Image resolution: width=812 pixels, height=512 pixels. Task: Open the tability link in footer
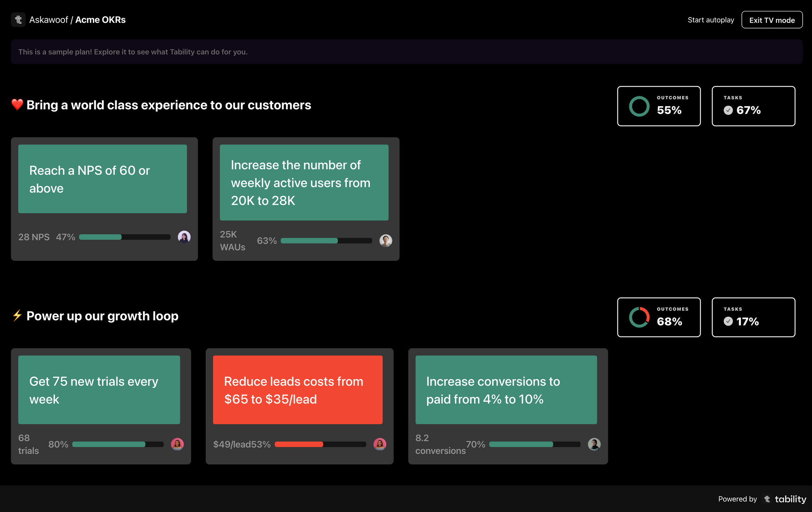point(790,499)
